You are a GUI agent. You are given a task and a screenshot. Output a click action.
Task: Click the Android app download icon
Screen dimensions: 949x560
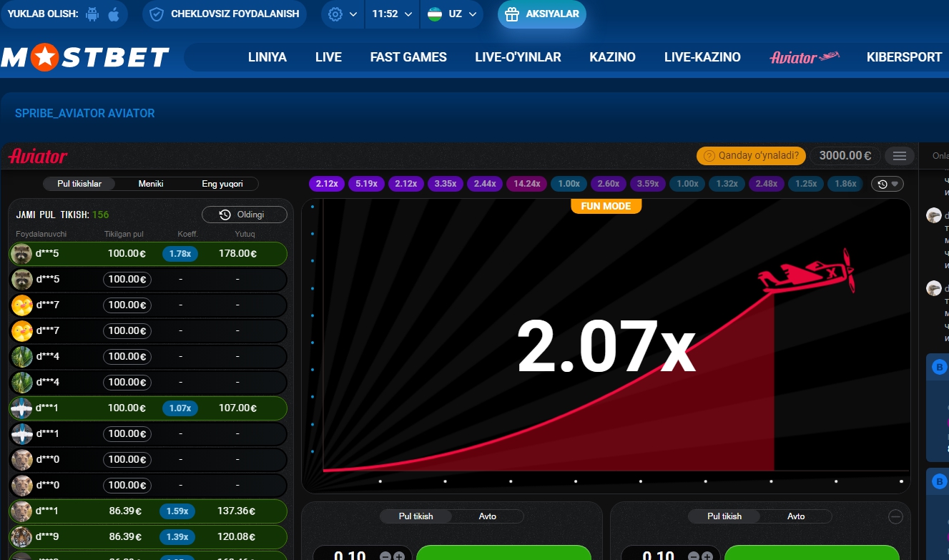pos(92,14)
